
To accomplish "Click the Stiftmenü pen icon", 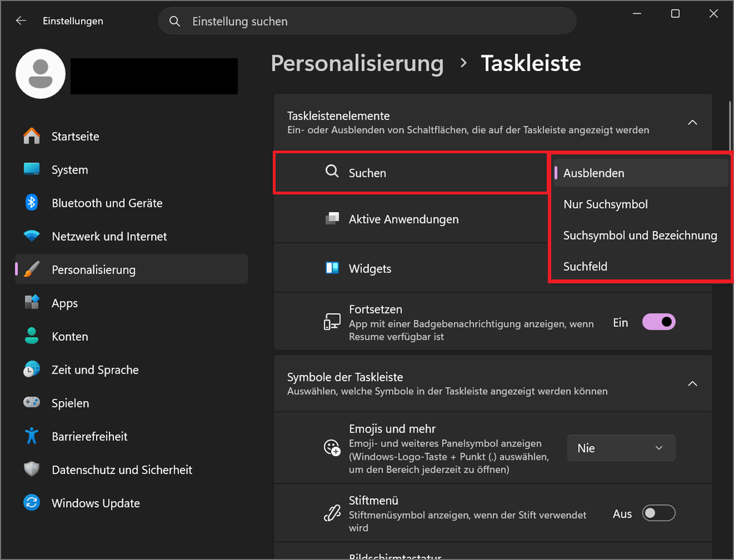I will (332, 513).
